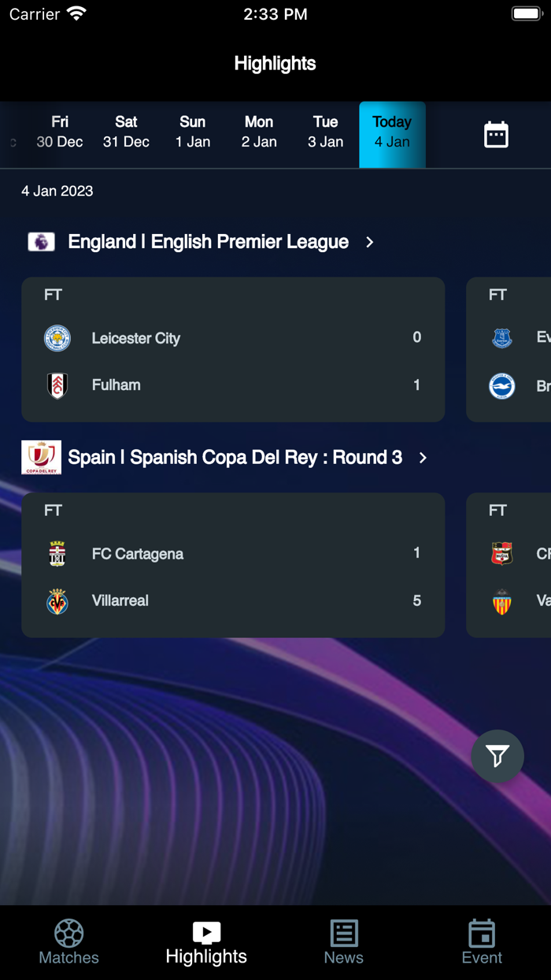Expand the Spanish Copa Del Rey section chevron
Image resolution: width=551 pixels, height=980 pixels.
tap(423, 457)
